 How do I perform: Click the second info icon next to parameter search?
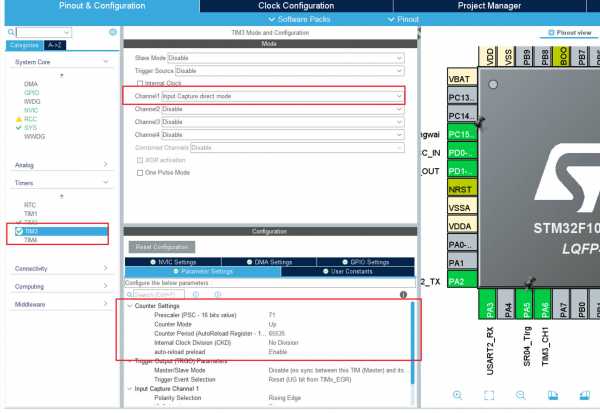click(218, 294)
